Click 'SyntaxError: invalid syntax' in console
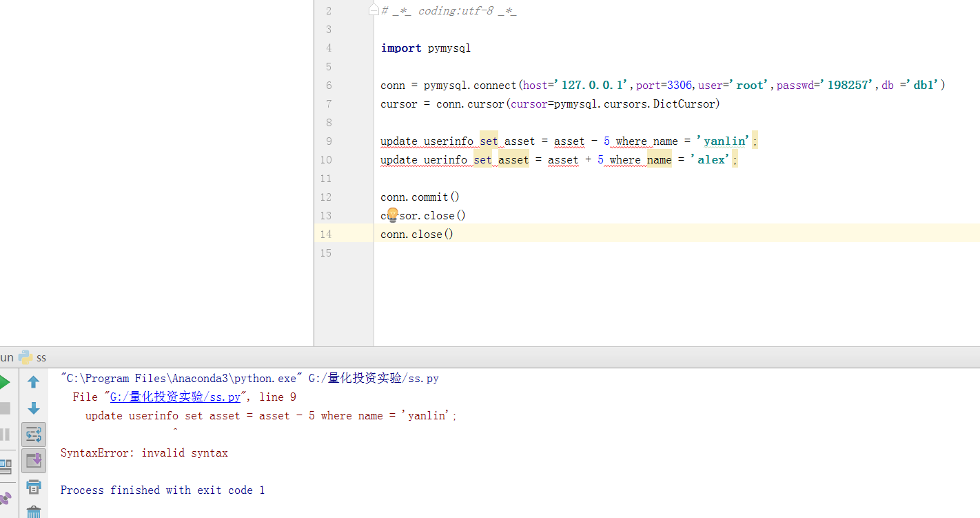Screen dimensions: 980x518 click(x=144, y=453)
